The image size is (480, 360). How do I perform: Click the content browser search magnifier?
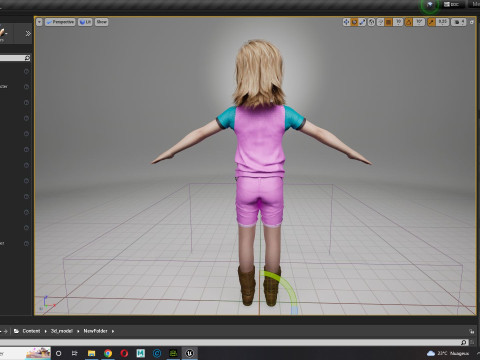(x=464, y=342)
